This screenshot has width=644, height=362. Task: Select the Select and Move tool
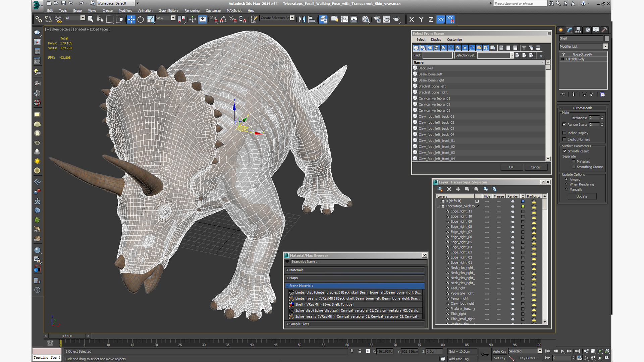click(131, 19)
